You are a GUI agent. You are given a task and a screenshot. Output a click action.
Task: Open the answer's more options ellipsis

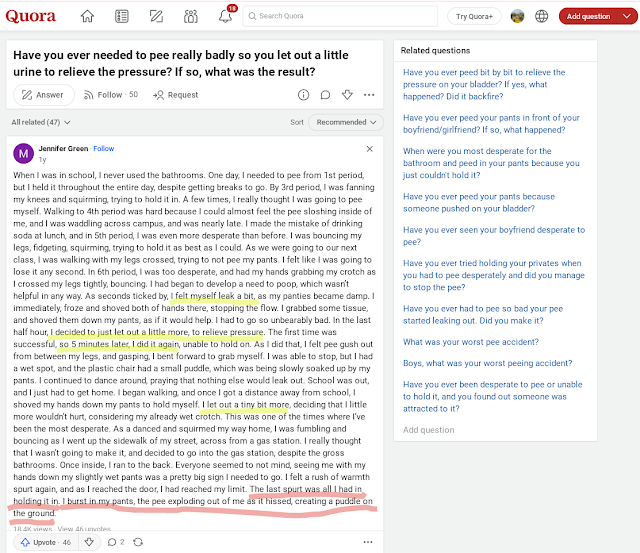(x=368, y=542)
